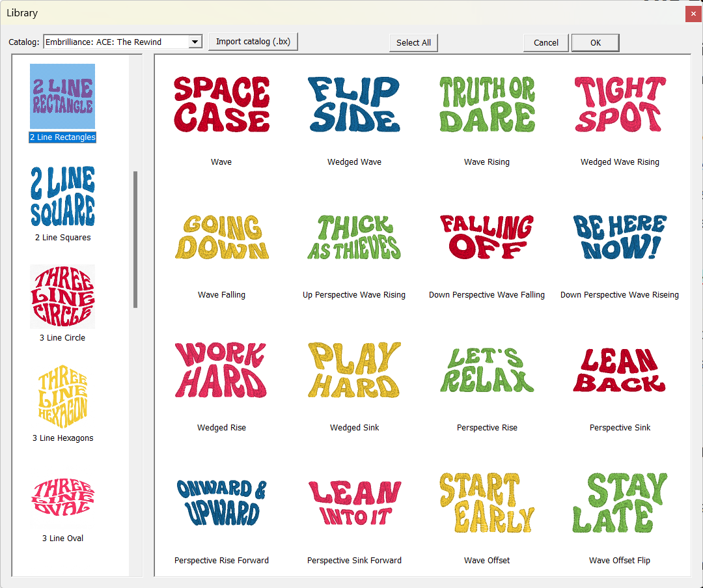This screenshot has width=703, height=588.
Task: Confirm selection with OK
Action: pos(595,42)
